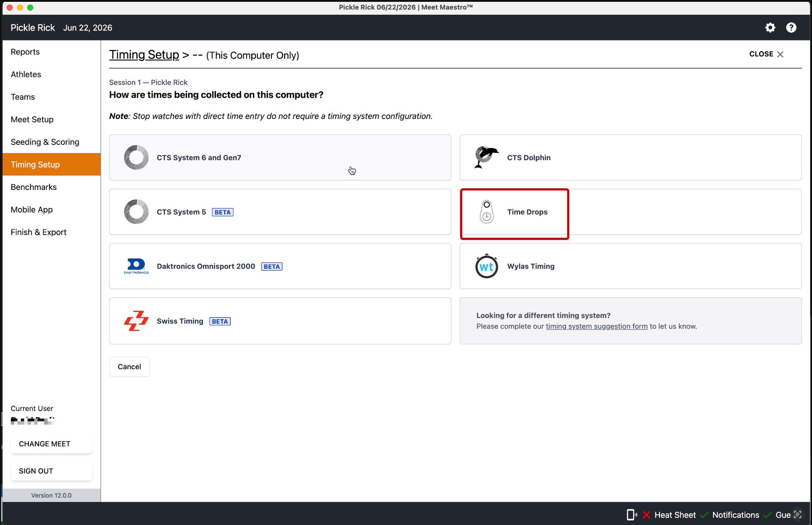Click the green check beside Gue status
The image size is (812, 525).
[x=768, y=515]
